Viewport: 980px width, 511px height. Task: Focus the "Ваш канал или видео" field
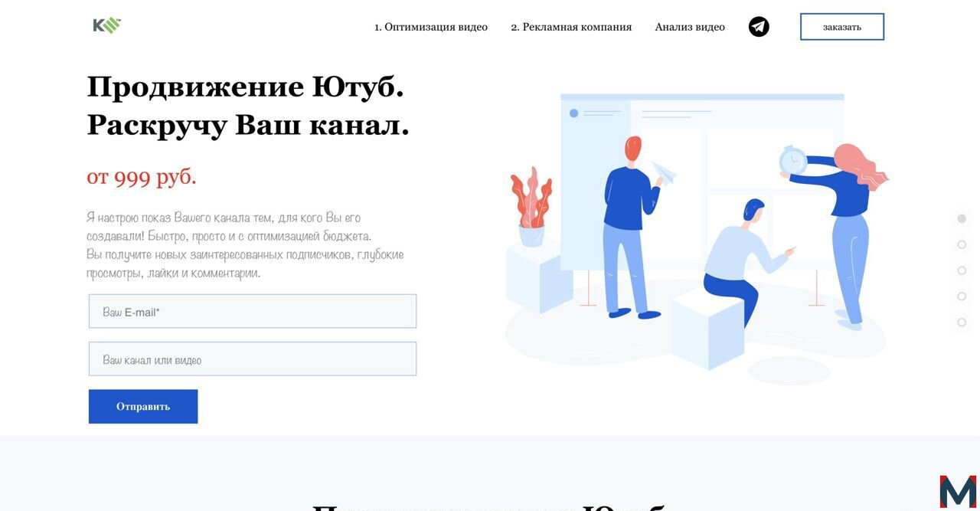click(253, 359)
